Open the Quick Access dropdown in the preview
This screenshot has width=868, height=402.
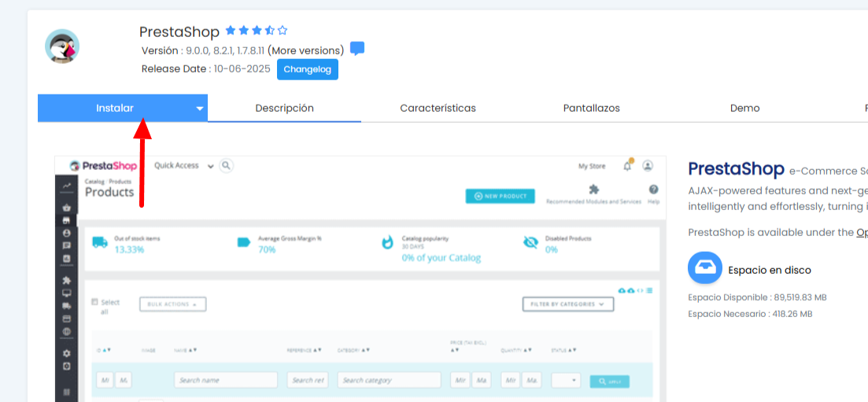pos(184,165)
